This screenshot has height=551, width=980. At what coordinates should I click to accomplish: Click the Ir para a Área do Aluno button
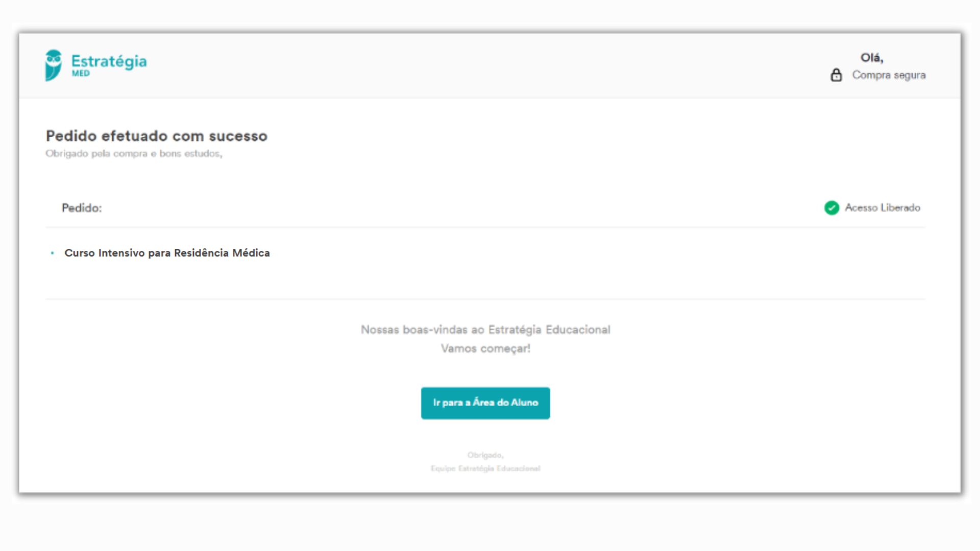485,403
